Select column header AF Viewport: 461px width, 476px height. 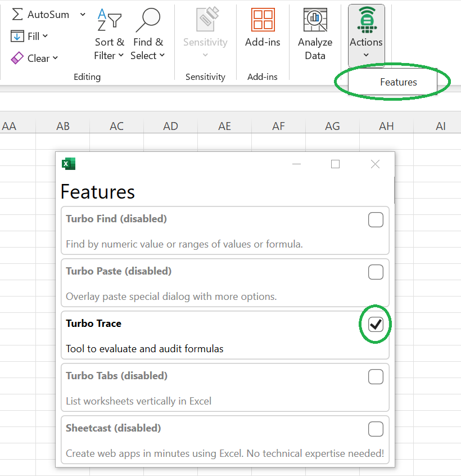point(279,126)
